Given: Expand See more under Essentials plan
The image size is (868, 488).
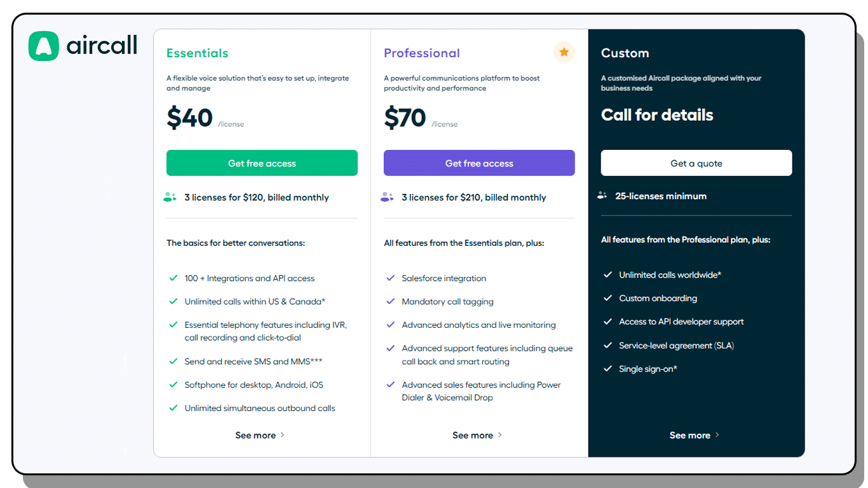Looking at the screenshot, I should click(260, 435).
